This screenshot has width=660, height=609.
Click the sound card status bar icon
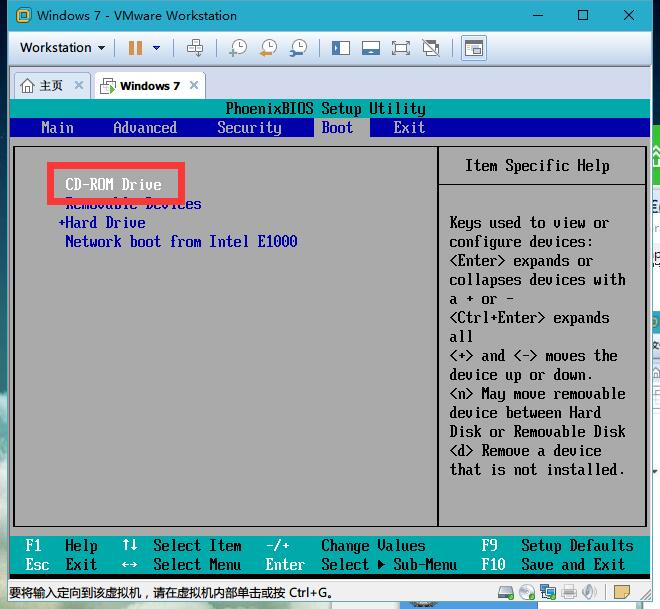[589, 591]
